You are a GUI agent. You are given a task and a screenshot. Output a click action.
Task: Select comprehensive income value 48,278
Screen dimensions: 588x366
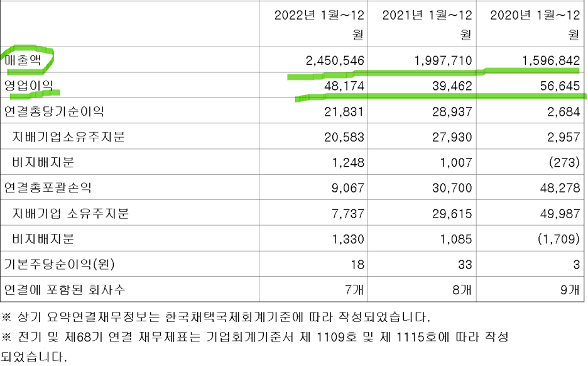coord(560,188)
